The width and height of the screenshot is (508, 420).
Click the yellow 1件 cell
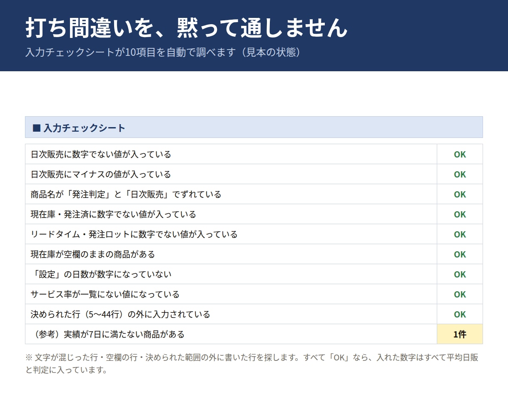[x=460, y=334]
